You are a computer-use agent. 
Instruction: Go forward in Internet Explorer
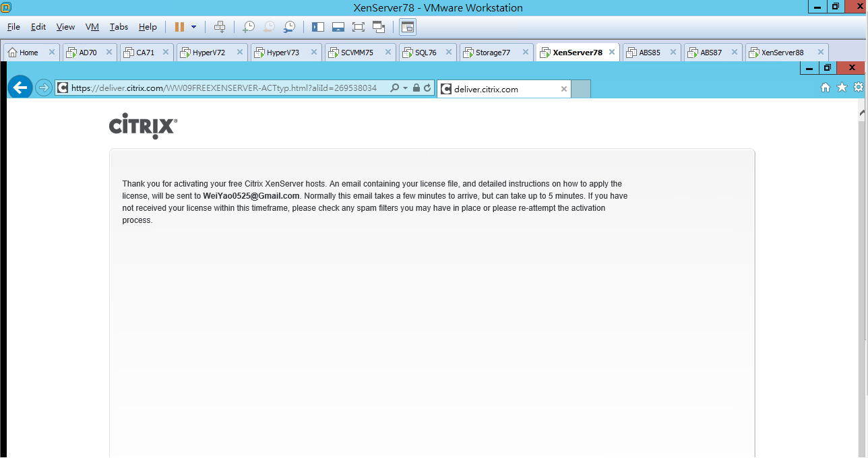point(43,88)
